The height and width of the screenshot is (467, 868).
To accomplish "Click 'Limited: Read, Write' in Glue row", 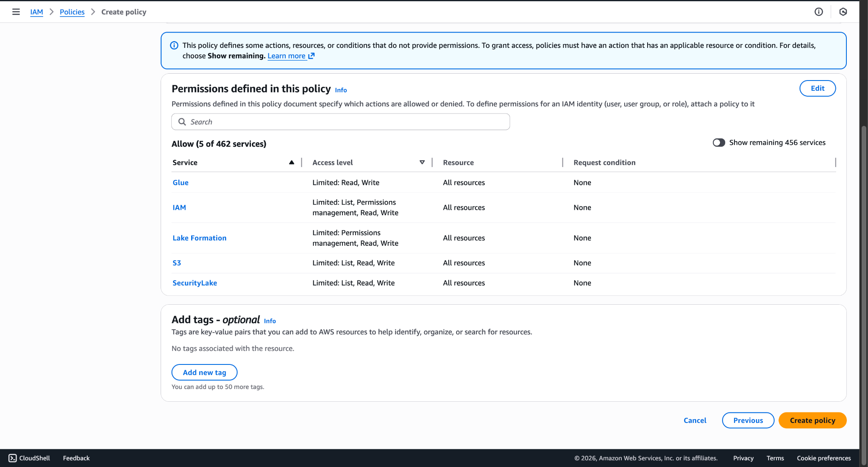I will coord(346,183).
